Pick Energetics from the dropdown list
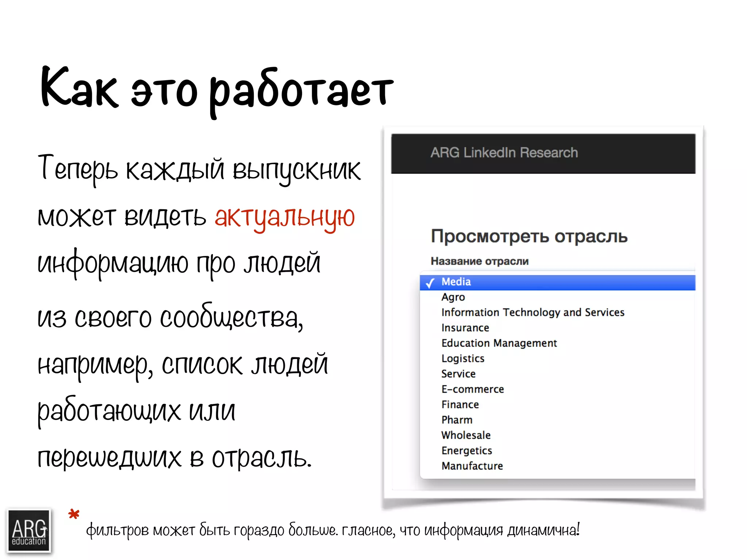The width and height of the screenshot is (747, 560). pyautogui.click(x=557, y=451)
